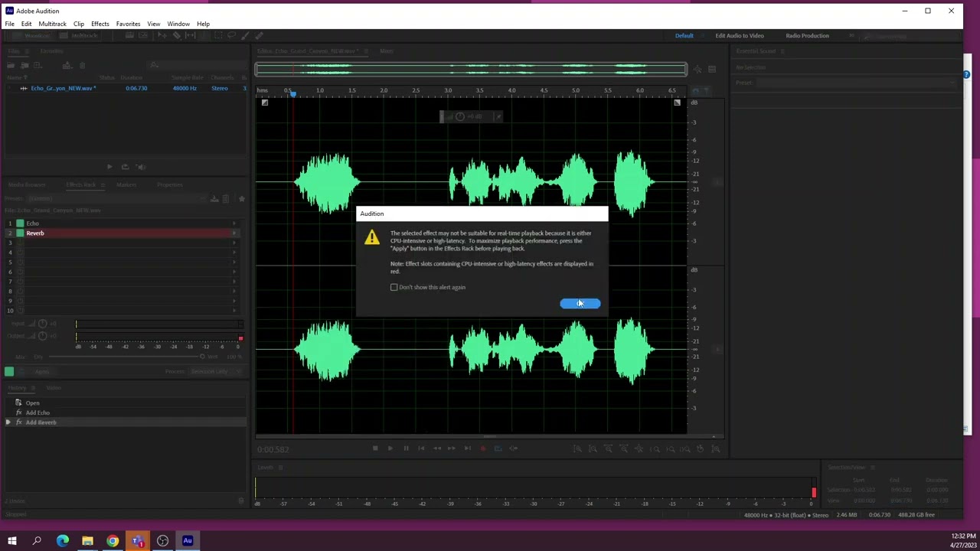Image resolution: width=980 pixels, height=551 pixels.
Task: Click the History panel trash icon
Action: point(241,501)
